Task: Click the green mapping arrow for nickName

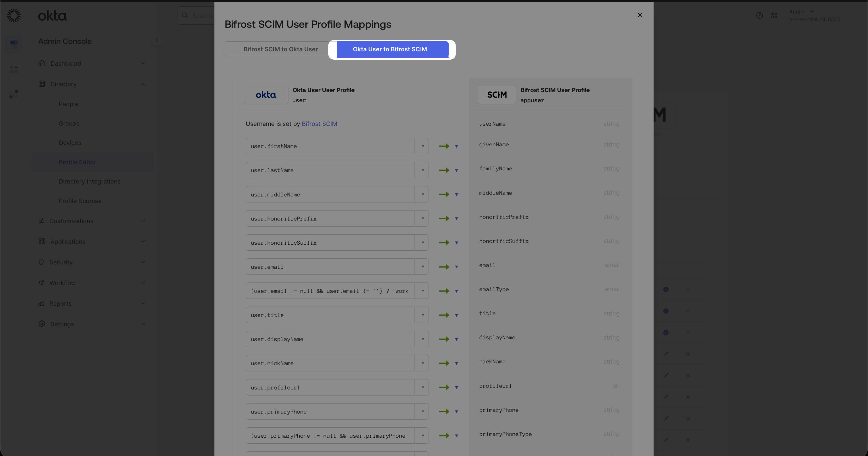Action: tap(444, 363)
